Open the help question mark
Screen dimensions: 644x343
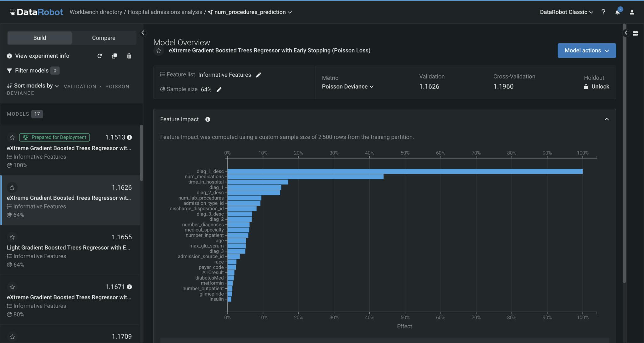(603, 12)
